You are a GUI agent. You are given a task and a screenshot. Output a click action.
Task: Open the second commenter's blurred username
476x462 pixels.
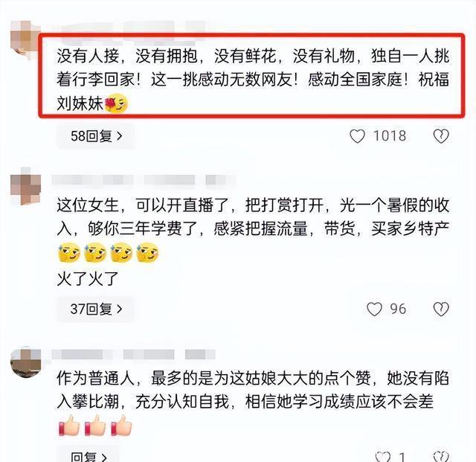(143, 180)
